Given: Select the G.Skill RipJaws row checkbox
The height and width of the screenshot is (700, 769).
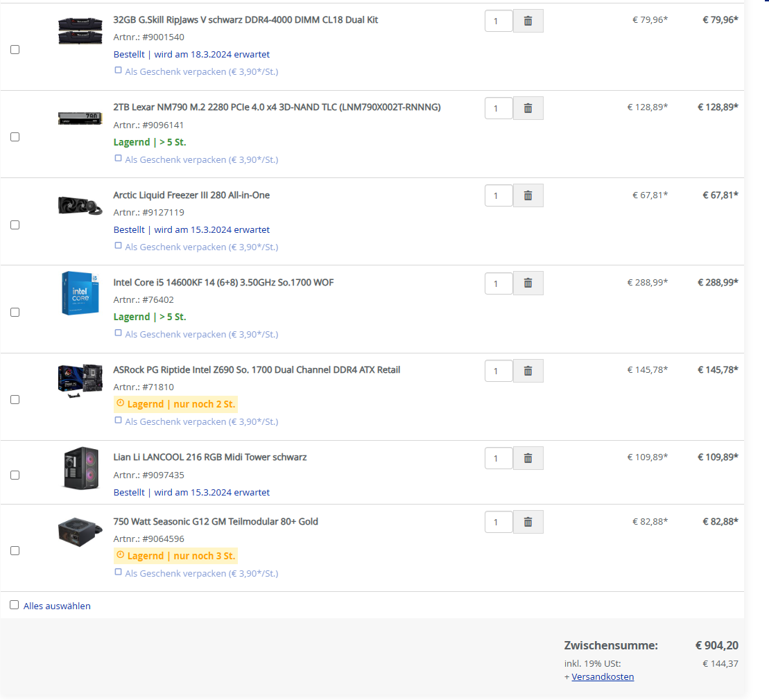Looking at the screenshot, I should tap(15, 49).
